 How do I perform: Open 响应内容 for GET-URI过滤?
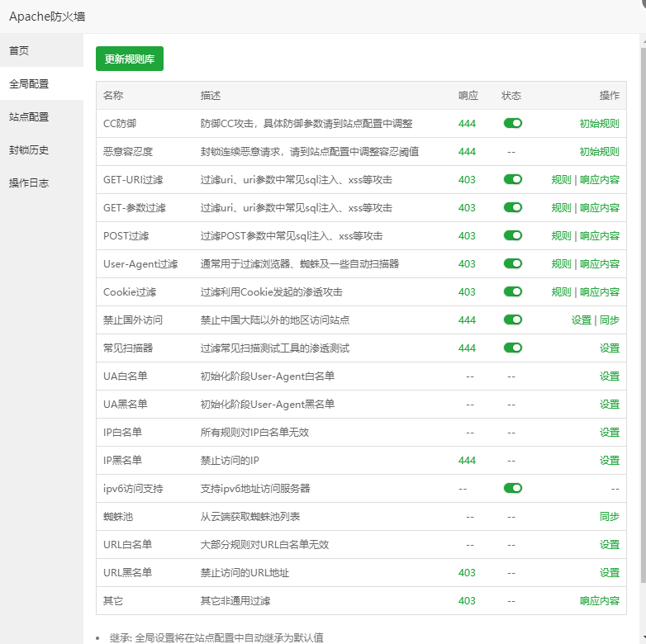(600, 179)
